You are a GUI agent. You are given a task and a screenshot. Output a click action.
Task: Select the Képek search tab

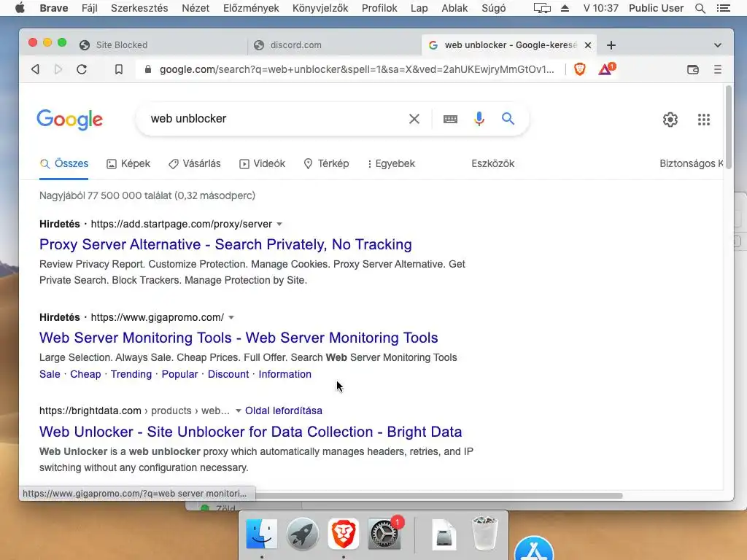(128, 164)
